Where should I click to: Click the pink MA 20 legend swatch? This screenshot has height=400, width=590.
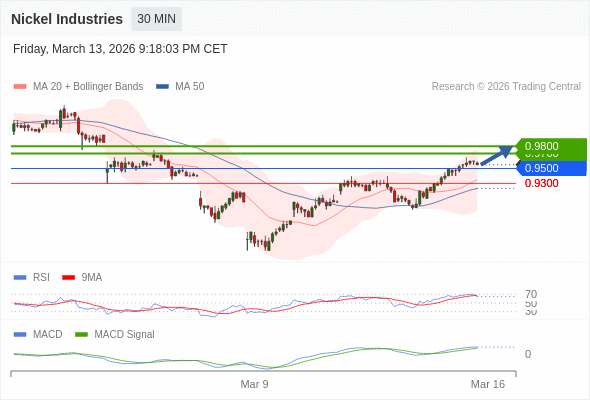pyautogui.click(x=20, y=87)
